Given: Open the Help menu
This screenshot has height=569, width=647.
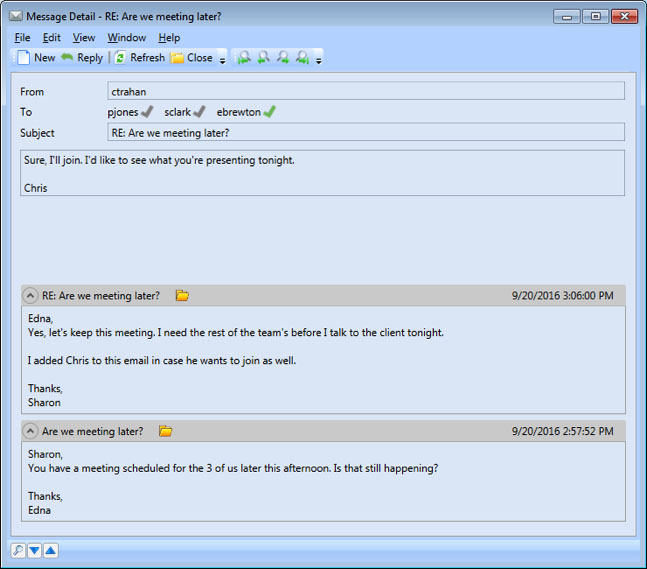Looking at the screenshot, I should (x=169, y=38).
